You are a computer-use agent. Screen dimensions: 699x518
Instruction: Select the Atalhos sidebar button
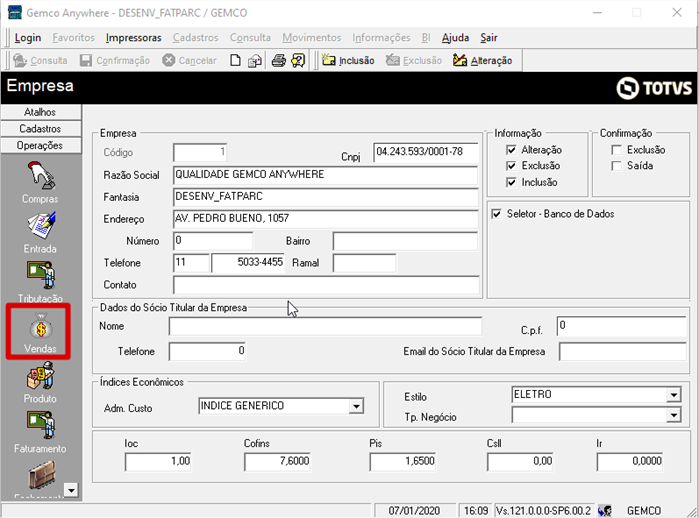[41, 112]
